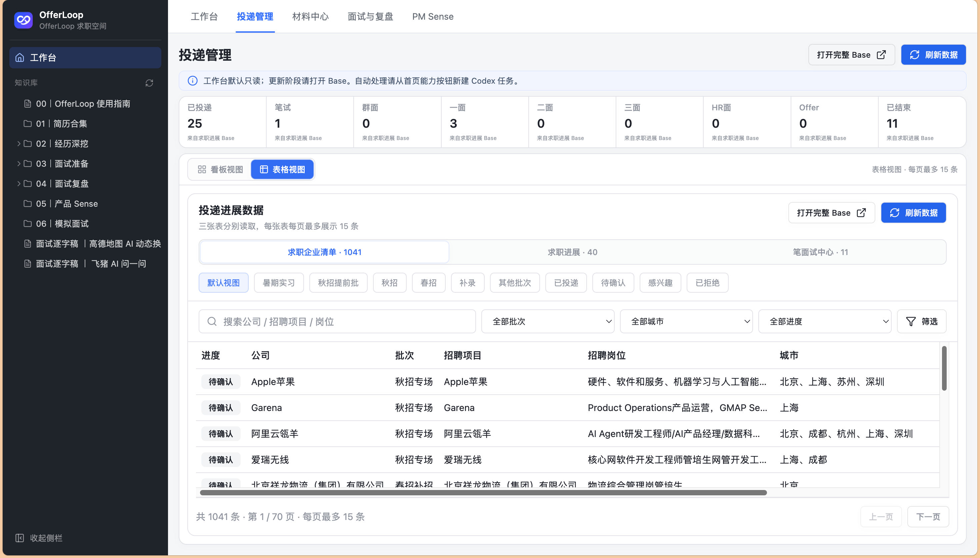Click refresh icon in top 刷新数据 button

click(x=914, y=55)
